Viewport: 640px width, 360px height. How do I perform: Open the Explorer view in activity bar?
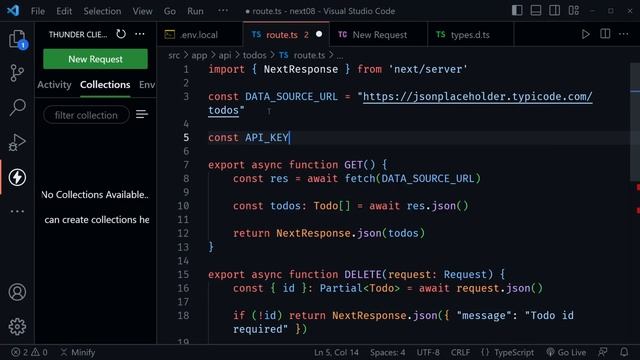pos(17,39)
